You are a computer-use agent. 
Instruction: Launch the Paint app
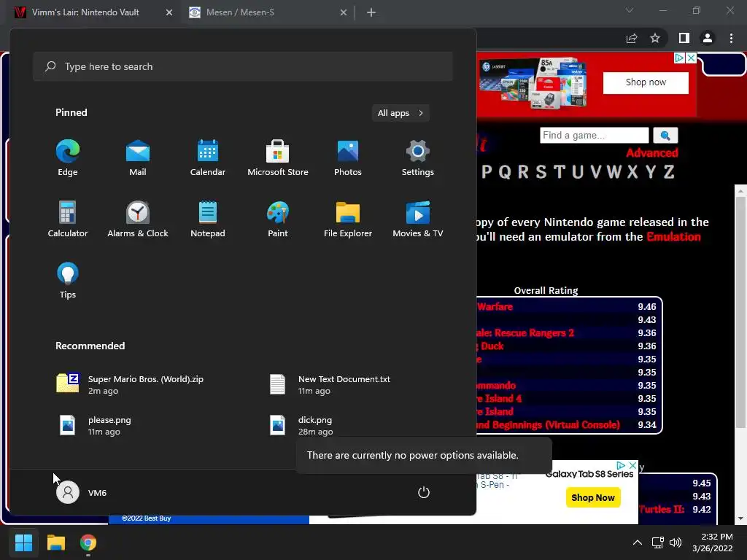(x=278, y=219)
